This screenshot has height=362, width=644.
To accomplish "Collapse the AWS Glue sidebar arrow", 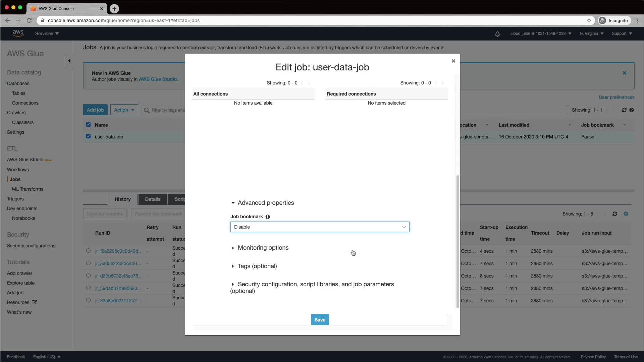I will (69, 61).
